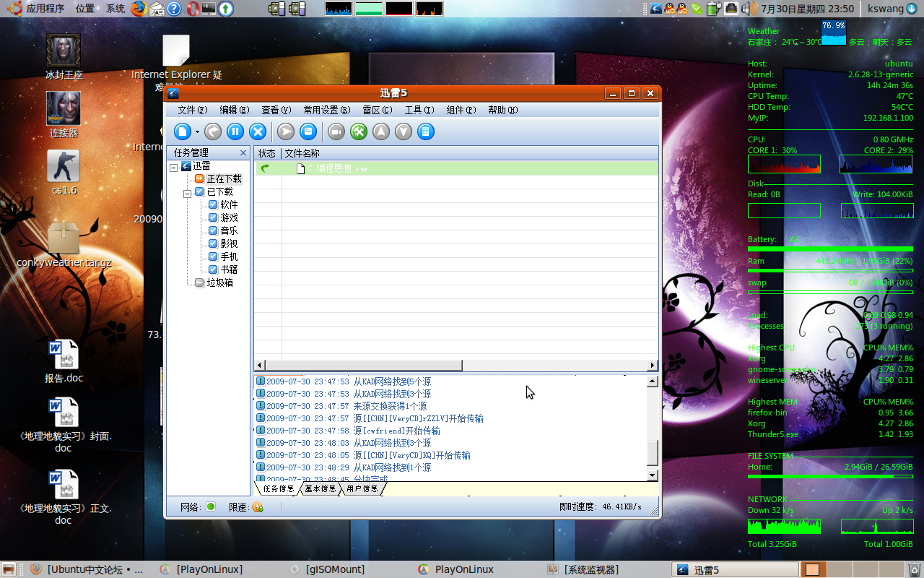Screen dimensions: 924x578
Task: Select the conkyweather.tar.gz desktop file
Action: [x=64, y=244]
